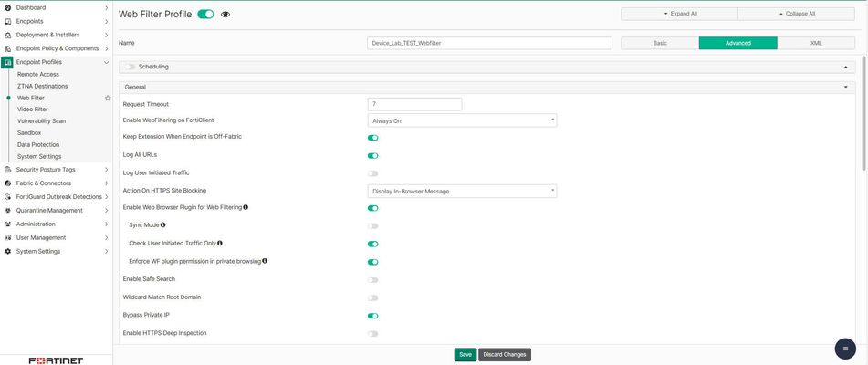Viewport: 868px width, 365px height.
Task: Expand the User Management chevron
Action: click(106, 238)
